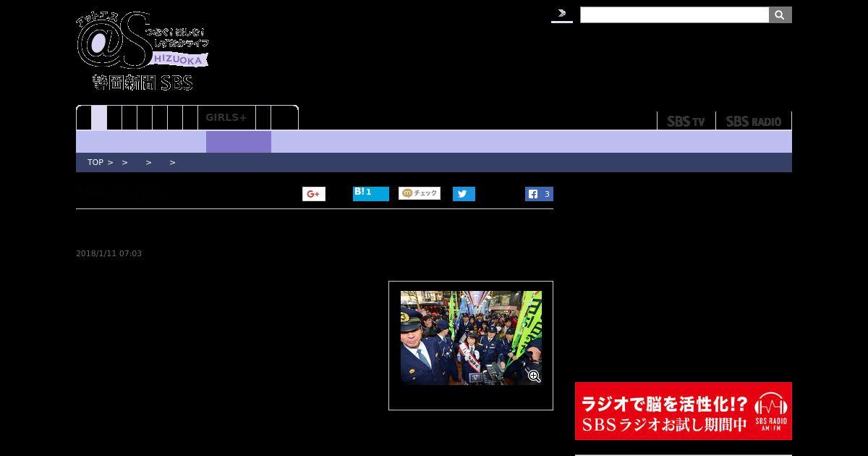Click the mixi チェック button

(420, 193)
